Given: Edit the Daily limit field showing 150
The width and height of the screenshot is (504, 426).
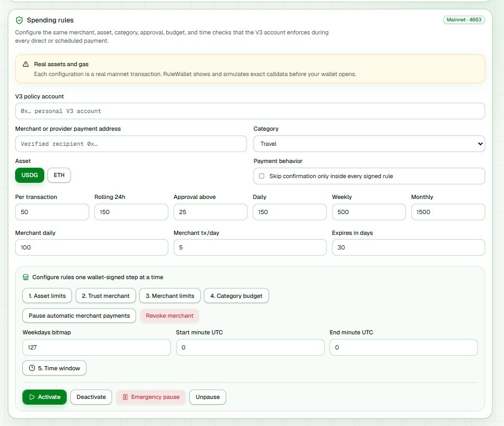Looking at the screenshot, I should pos(290,212).
